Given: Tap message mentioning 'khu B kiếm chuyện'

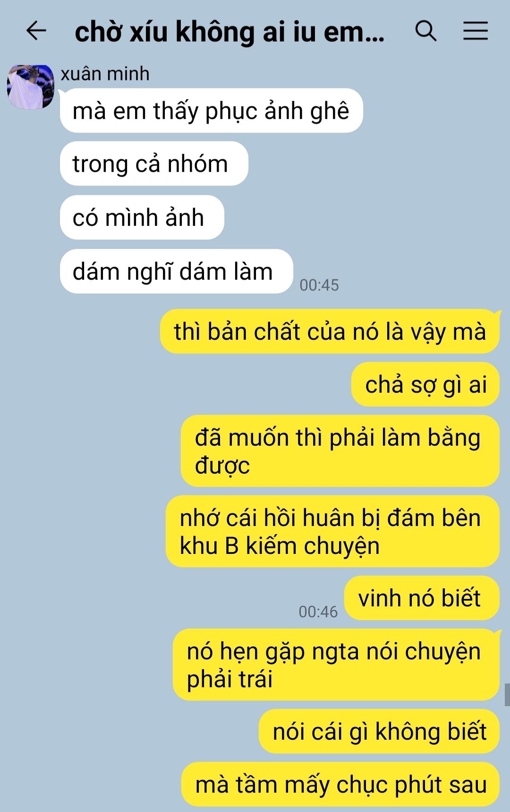Looking at the screenshot, I should point(332,531).
